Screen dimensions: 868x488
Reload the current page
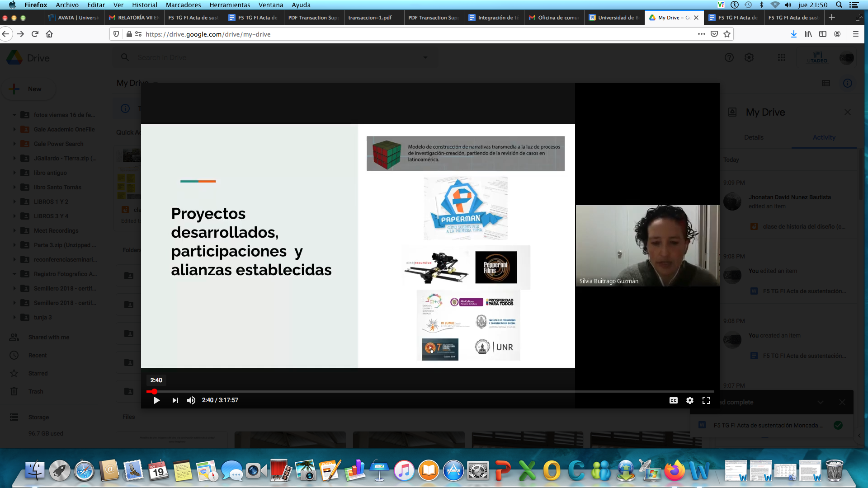(x=35, y=34)
